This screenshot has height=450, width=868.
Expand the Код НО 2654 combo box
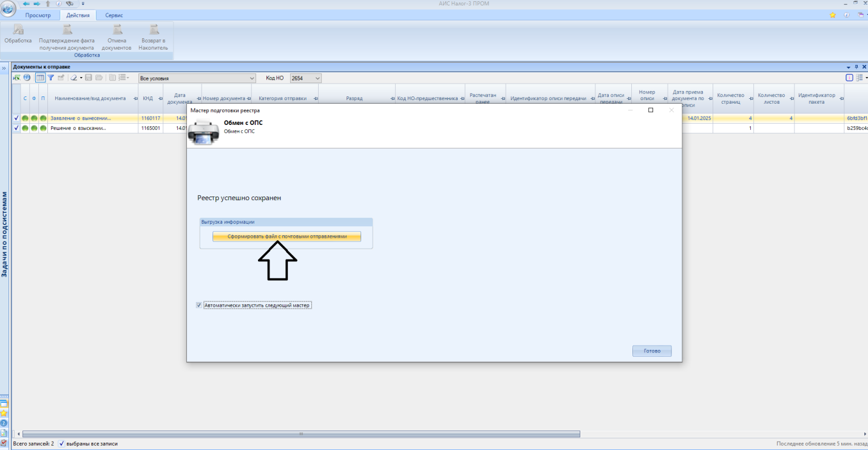[x=317, y=78]
